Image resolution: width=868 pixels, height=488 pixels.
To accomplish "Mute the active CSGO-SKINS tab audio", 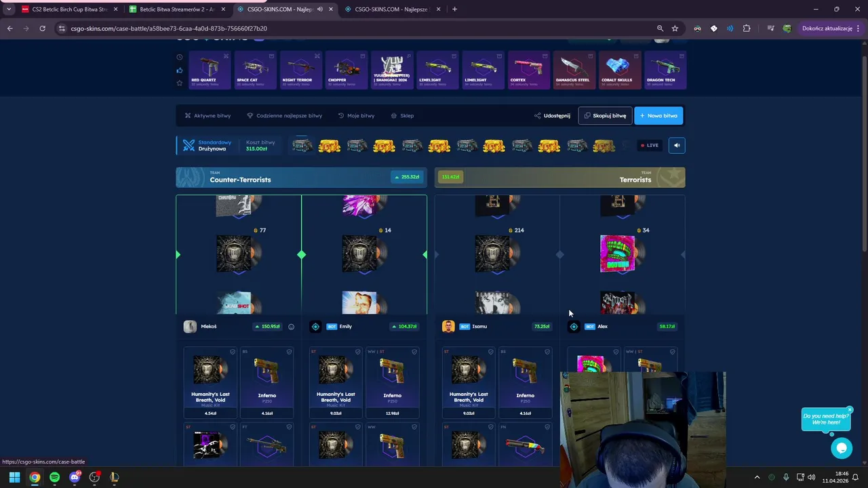I will click(319, 9).
